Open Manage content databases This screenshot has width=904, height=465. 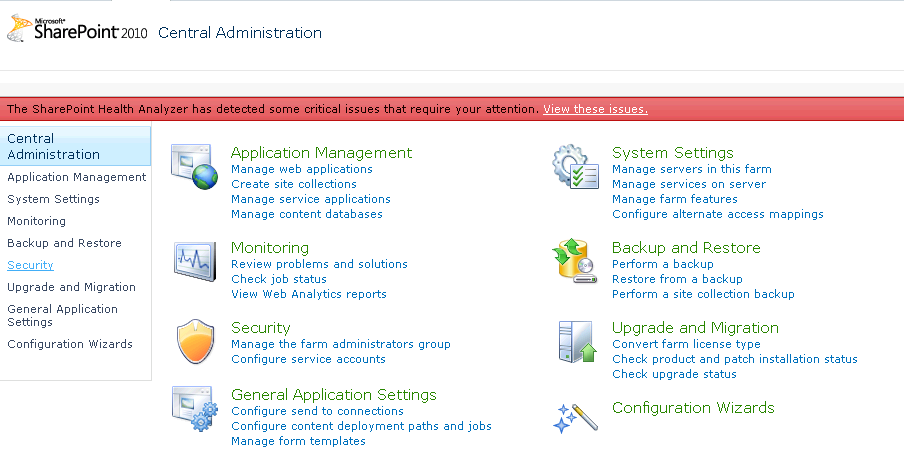tap(307, 214)
